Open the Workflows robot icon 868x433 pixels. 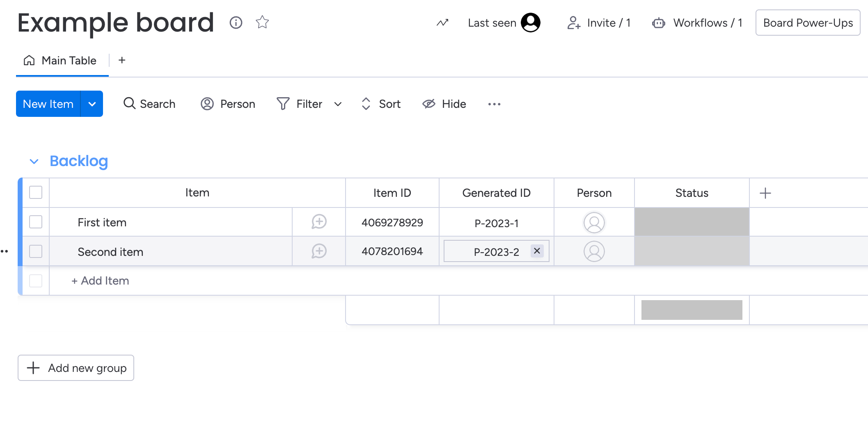pyautogui.click(x=658, y=23)
